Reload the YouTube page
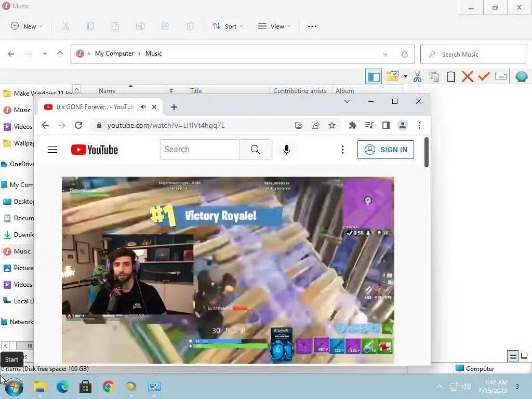This screenshot has width=532, height=399. (78, 125)
